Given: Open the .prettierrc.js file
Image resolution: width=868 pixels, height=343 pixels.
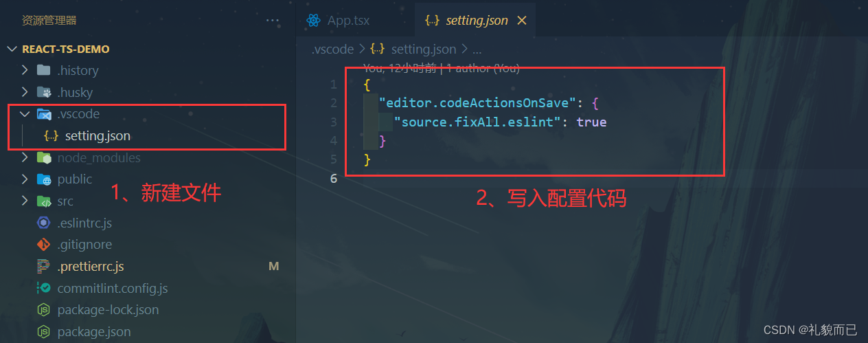Looking at the screenshot, I should pyautogui.click(x=91, y=266).
